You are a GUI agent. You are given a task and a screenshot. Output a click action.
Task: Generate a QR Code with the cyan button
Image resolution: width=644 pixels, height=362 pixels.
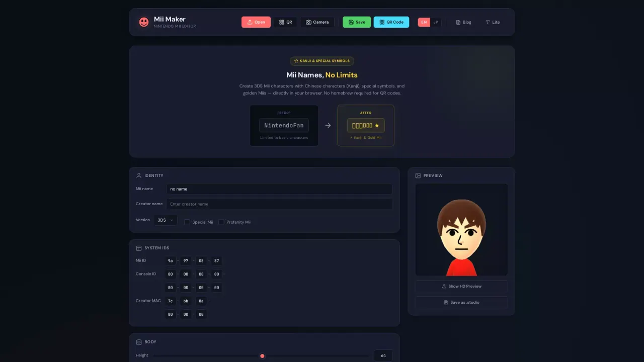coord(391,22)
